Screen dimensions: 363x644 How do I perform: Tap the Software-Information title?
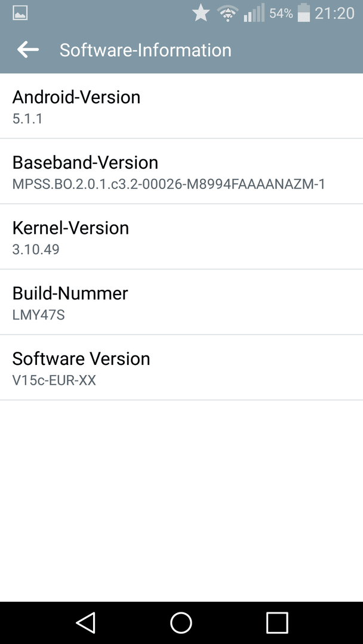tap(146, 50)
